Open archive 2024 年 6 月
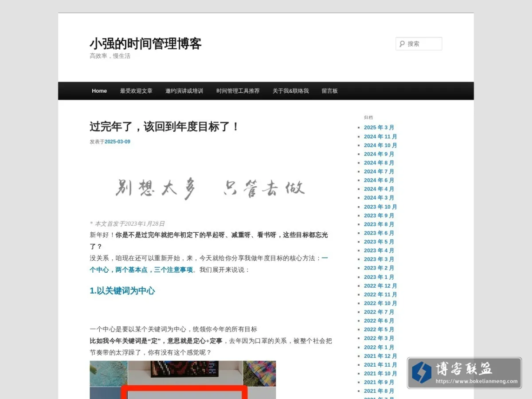Screen dimensions: 532x399 pos(379,180)
